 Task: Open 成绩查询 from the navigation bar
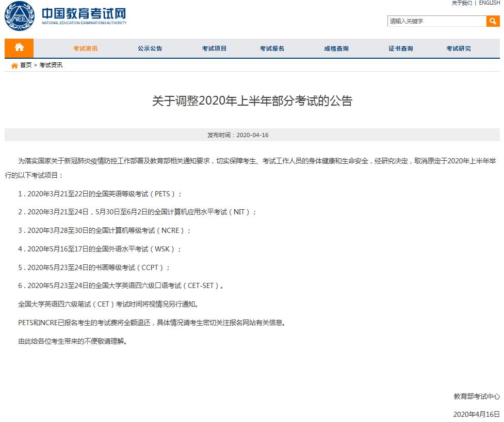click(336, 48)
